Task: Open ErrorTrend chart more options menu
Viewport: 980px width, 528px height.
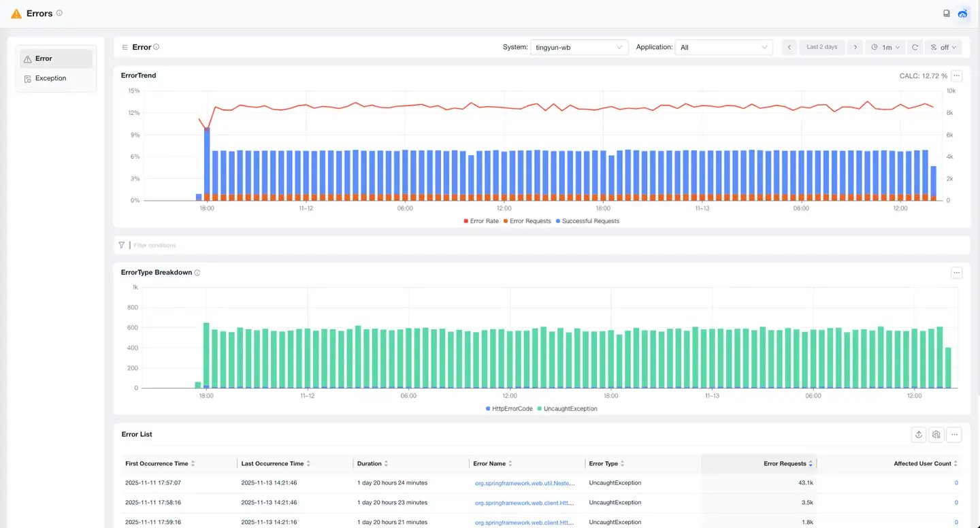Action: [957, 76]
